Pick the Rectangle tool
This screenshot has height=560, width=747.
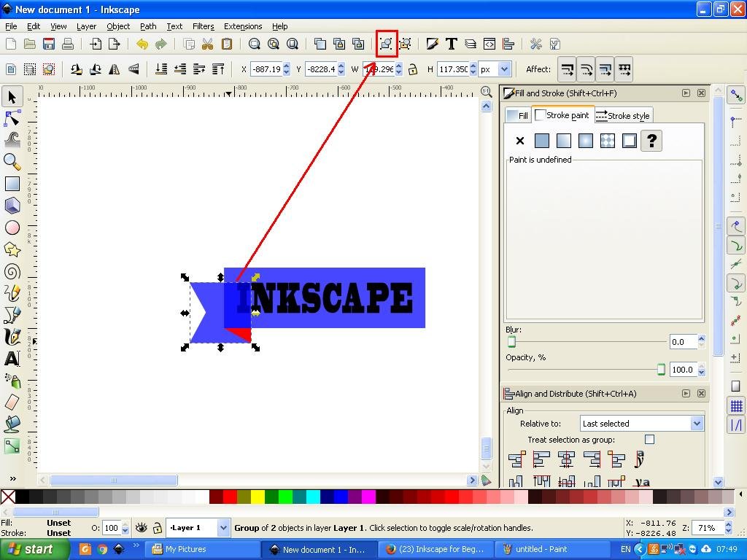pos(12,184)
